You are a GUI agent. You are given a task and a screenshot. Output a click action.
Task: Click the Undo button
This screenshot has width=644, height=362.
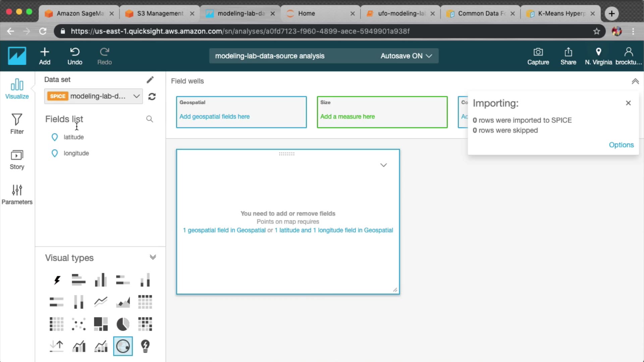(74, 56)
